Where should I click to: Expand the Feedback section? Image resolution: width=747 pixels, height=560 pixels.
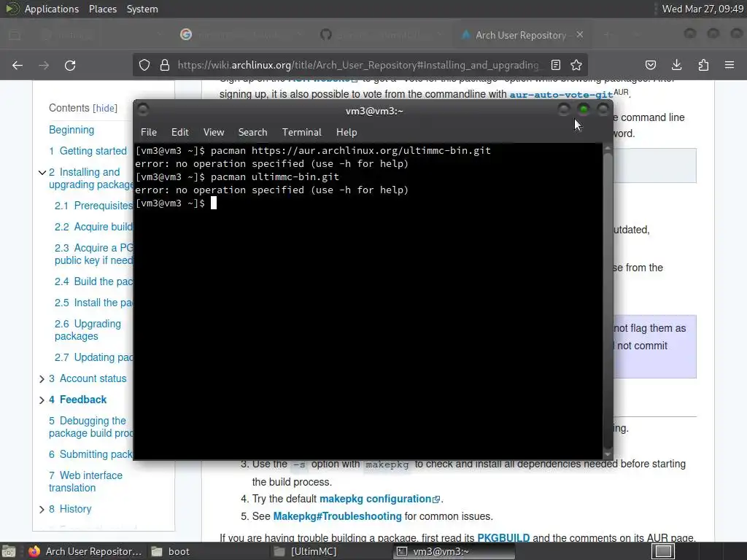42,400
